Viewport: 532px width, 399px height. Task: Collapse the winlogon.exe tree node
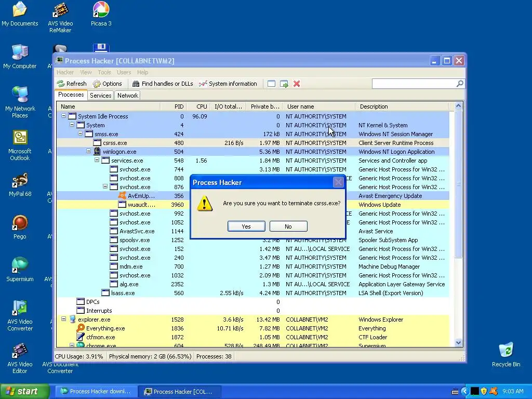point(88,151)
